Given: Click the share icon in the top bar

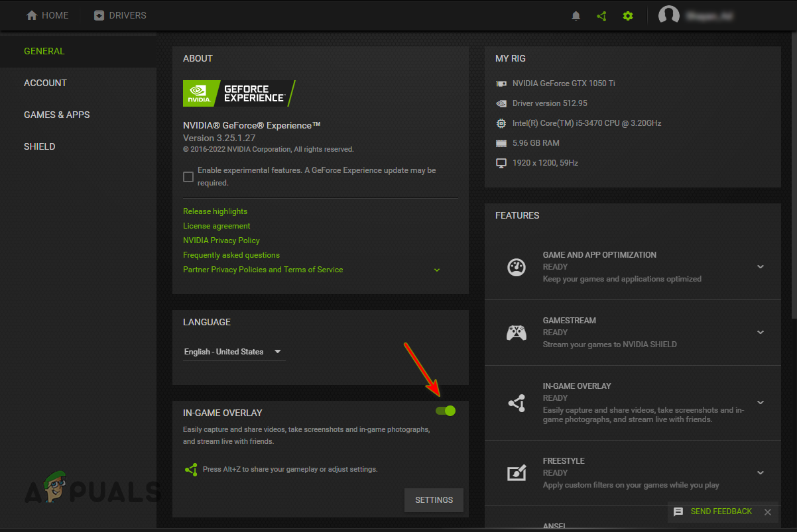Looking at the screenshot, I should (601, 15).
